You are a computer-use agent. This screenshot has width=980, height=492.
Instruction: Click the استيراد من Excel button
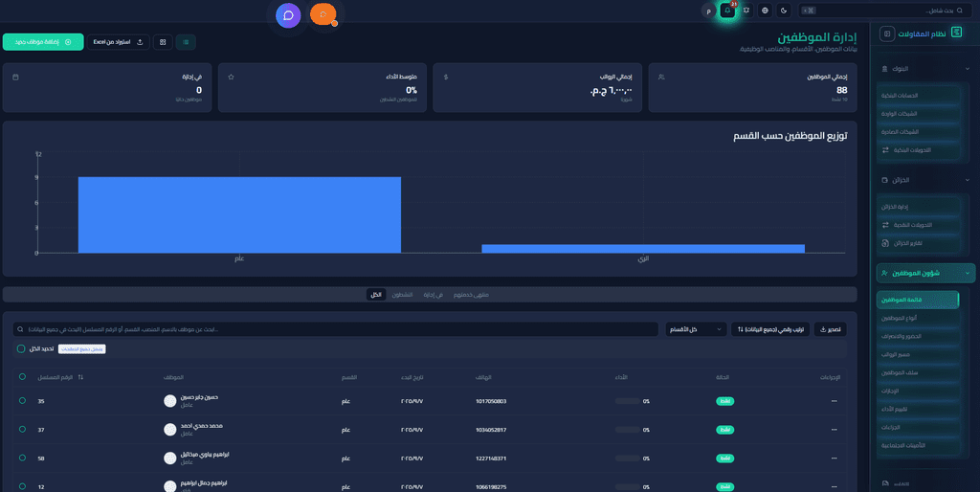click(x=118, y=42)
